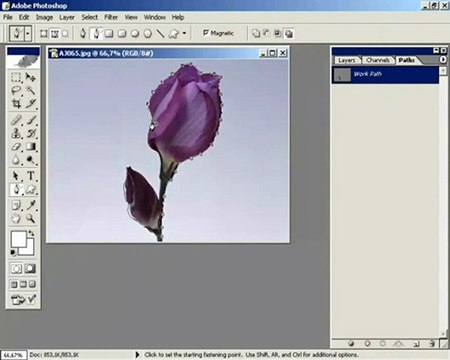450x360 pixels.
Task: Choose the Rectangle shape in options bar
Action: click(109, 34)
